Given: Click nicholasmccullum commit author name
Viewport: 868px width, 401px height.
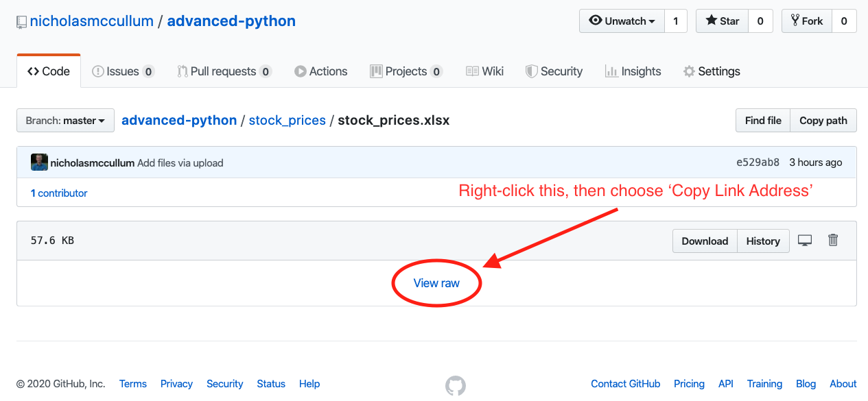Looking at the screenshot, I should tap(93, 163).
